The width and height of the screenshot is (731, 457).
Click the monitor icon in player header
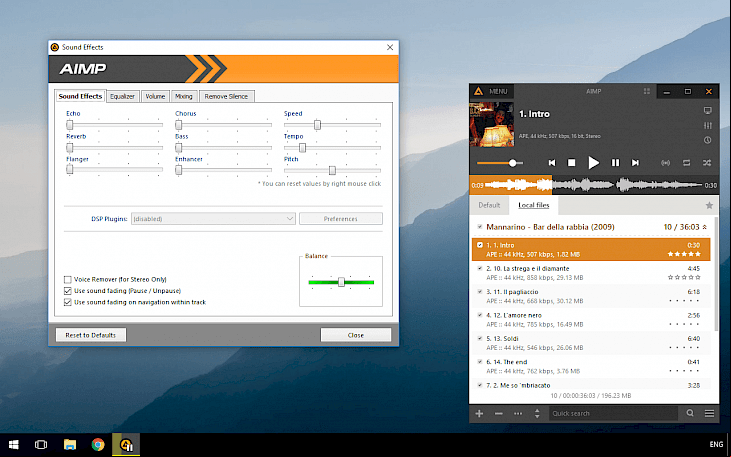coord(708,111)
